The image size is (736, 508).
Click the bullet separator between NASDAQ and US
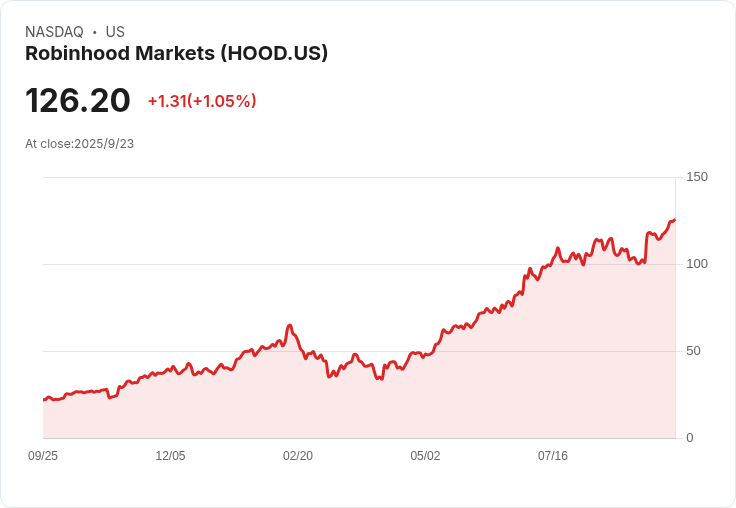point(95,32)
